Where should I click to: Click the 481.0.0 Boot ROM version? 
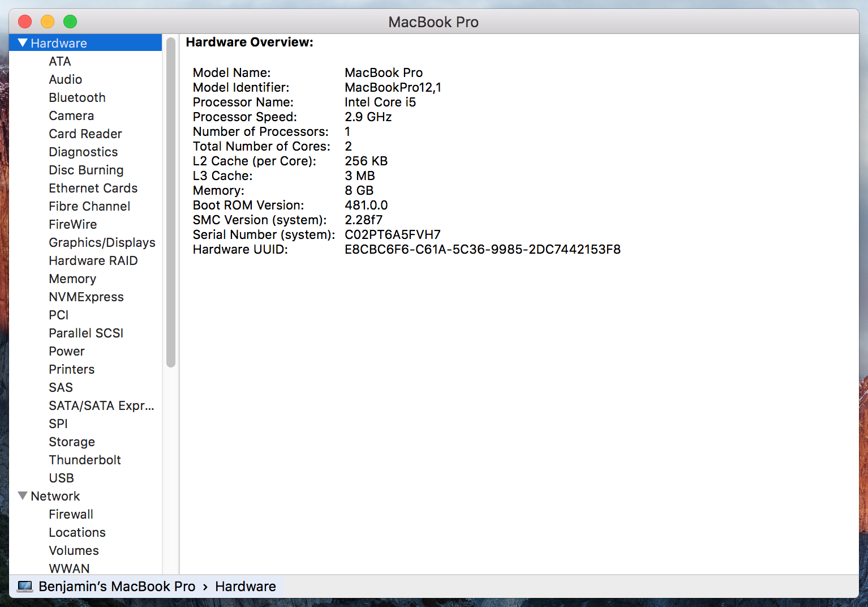click(367, 205)
